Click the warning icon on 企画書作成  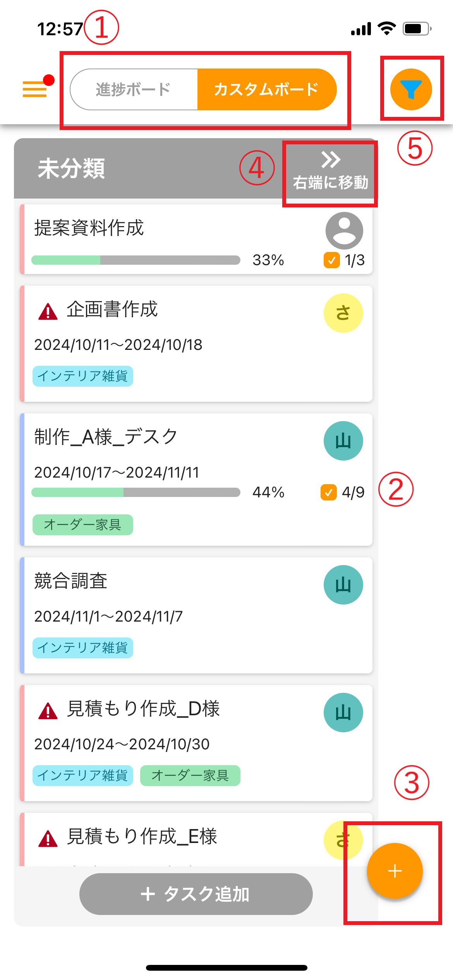(48, 312)
